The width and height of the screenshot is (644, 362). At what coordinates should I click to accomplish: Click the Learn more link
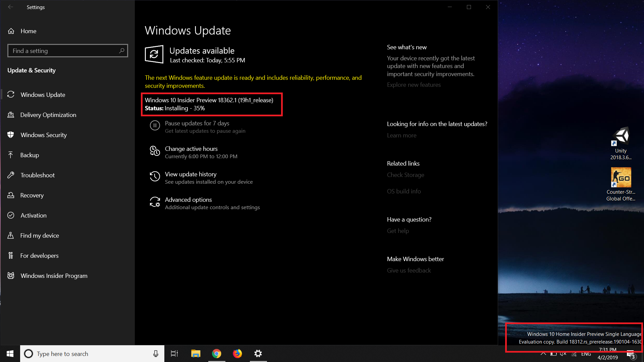401,135
